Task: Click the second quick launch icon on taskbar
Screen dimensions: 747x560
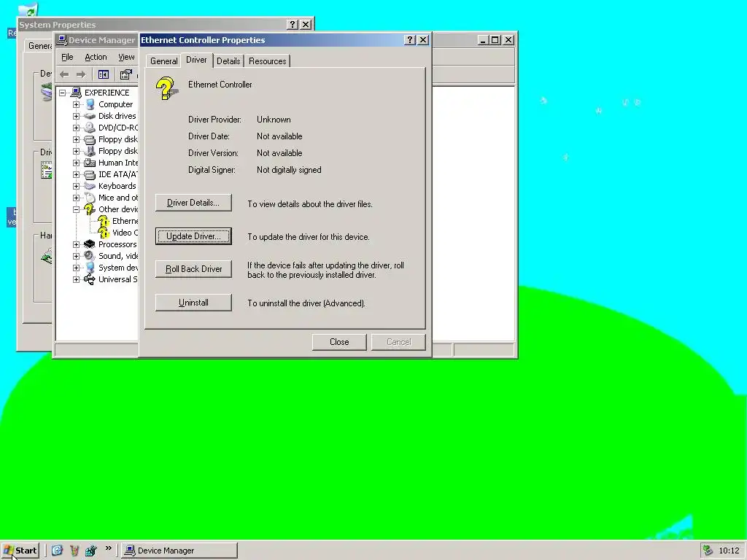Action: (74, 551)
